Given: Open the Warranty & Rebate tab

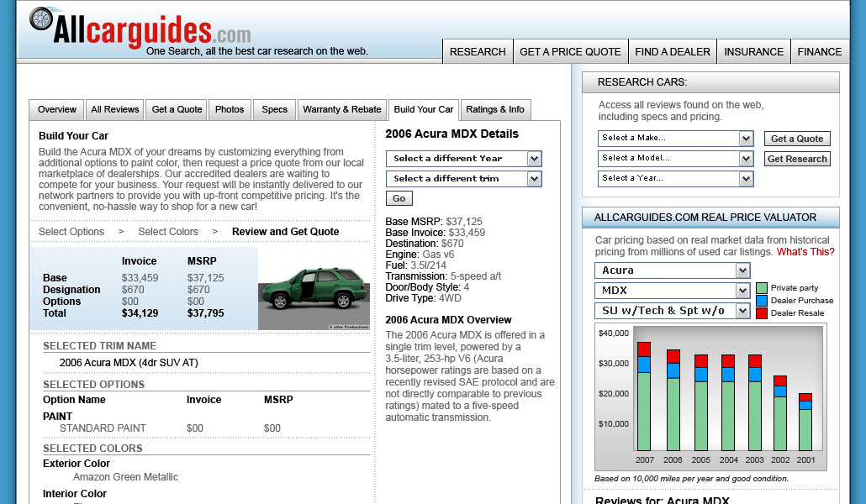Looking at the screenshot, I should [x=341, y=110].
